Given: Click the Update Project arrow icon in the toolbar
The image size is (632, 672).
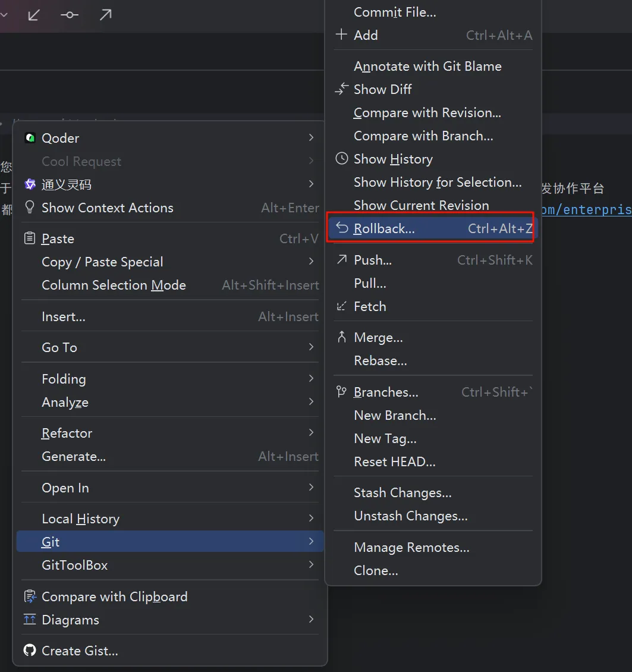Looking at the screenshot, I should tap(34, 15).
